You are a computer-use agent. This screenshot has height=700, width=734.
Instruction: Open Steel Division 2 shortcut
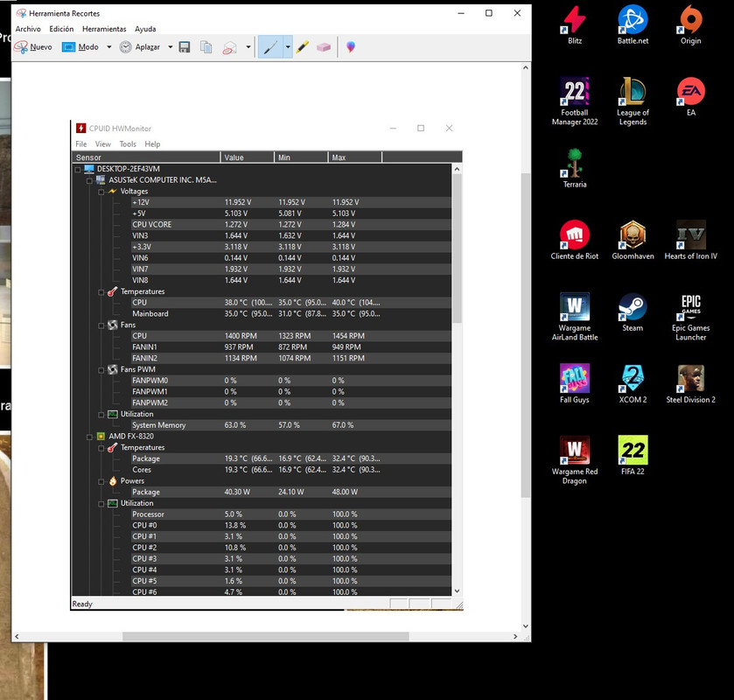click(x=691, y=383)
